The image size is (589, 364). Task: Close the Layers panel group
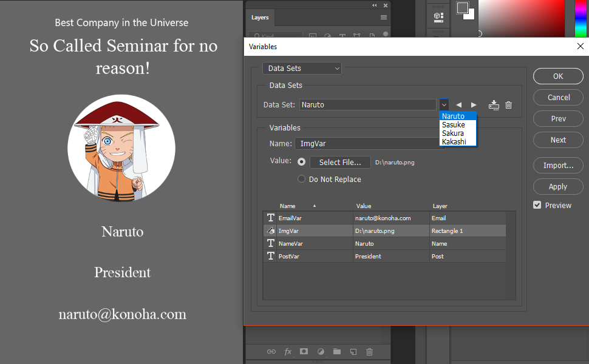pyautogui.click(x=386, y=5)
